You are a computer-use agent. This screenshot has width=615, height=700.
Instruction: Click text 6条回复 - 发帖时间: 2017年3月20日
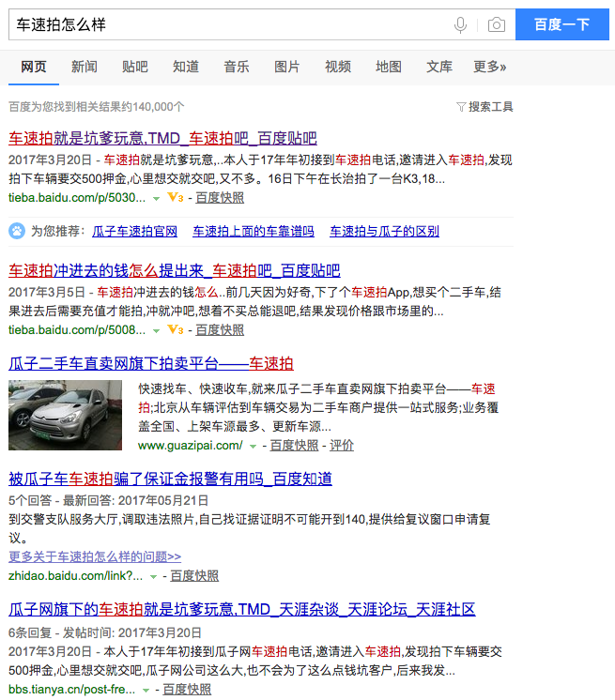[105, 632]
